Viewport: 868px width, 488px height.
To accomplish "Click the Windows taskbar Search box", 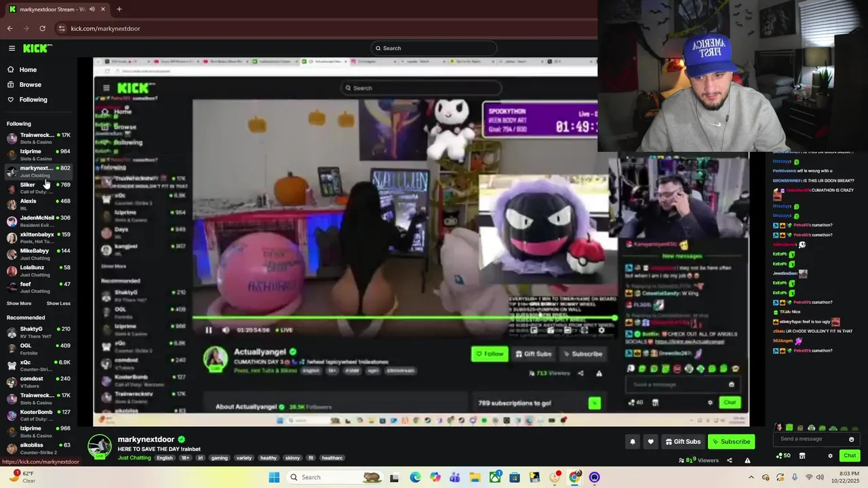I will pos(334,477).
